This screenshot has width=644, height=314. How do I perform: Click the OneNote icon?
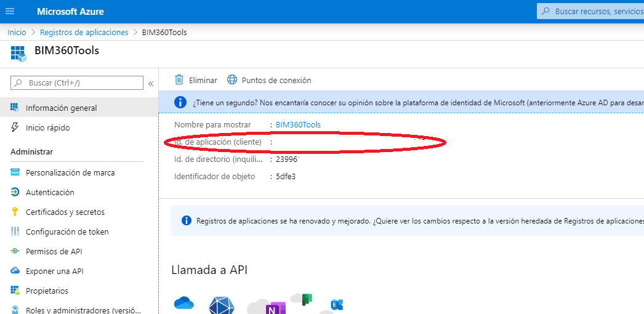(276, 308)
